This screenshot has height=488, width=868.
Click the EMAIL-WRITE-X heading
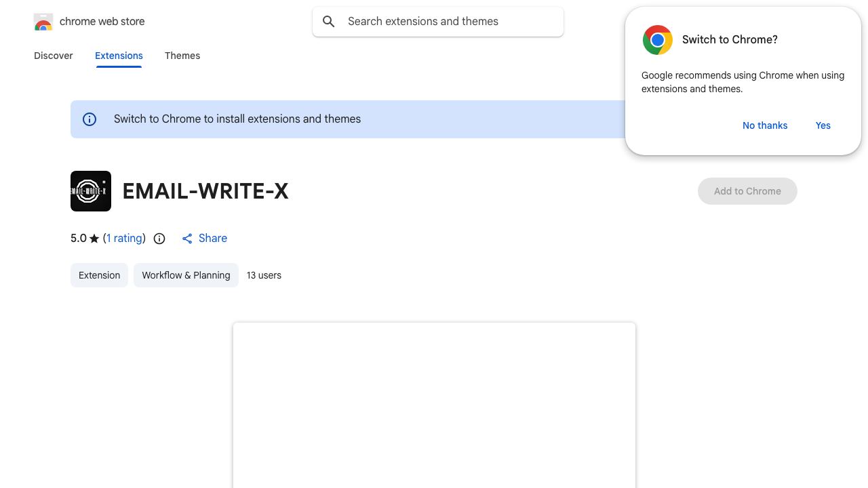205,191
